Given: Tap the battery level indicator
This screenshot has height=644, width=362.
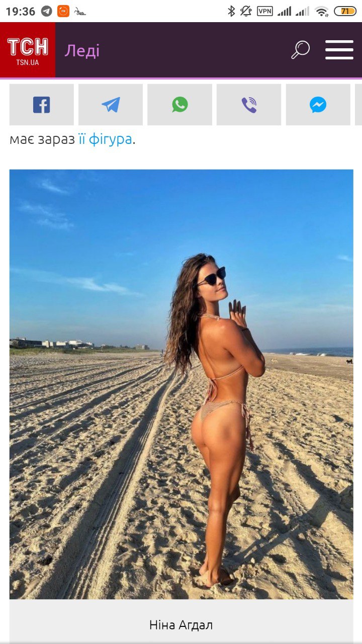Looking at the screenshot, I should point(345,11).
